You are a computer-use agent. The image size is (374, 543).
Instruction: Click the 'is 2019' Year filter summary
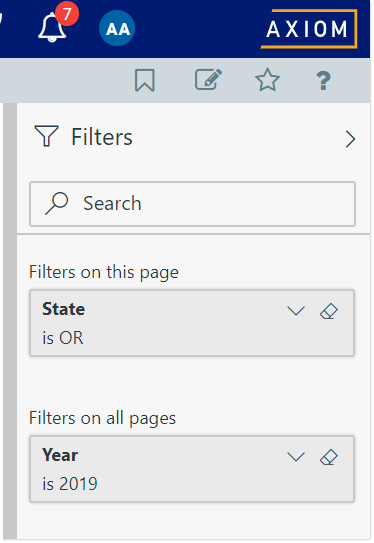tap(70, 484)
